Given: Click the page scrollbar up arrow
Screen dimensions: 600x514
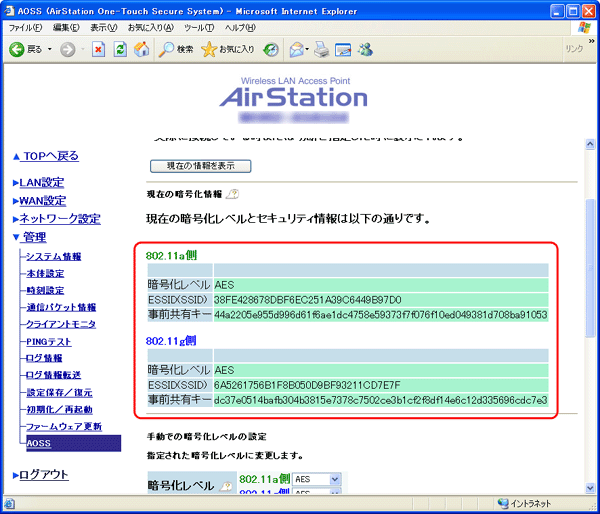Looking at the screenshot, I should (590, 144).
